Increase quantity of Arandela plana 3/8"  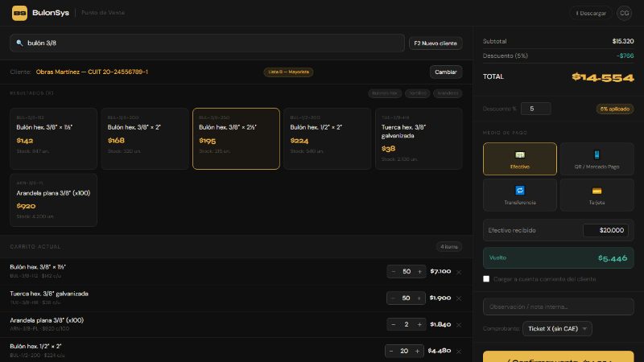click(419, 325)
